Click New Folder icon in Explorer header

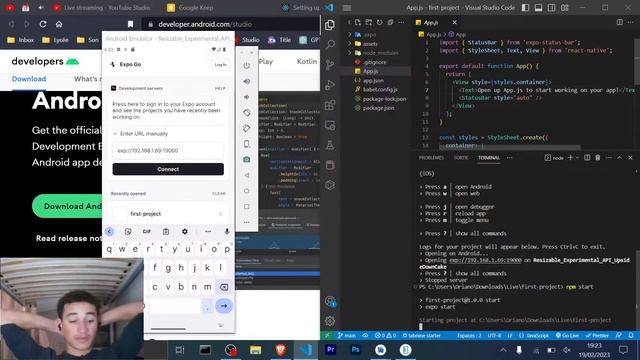coord(369,22)
